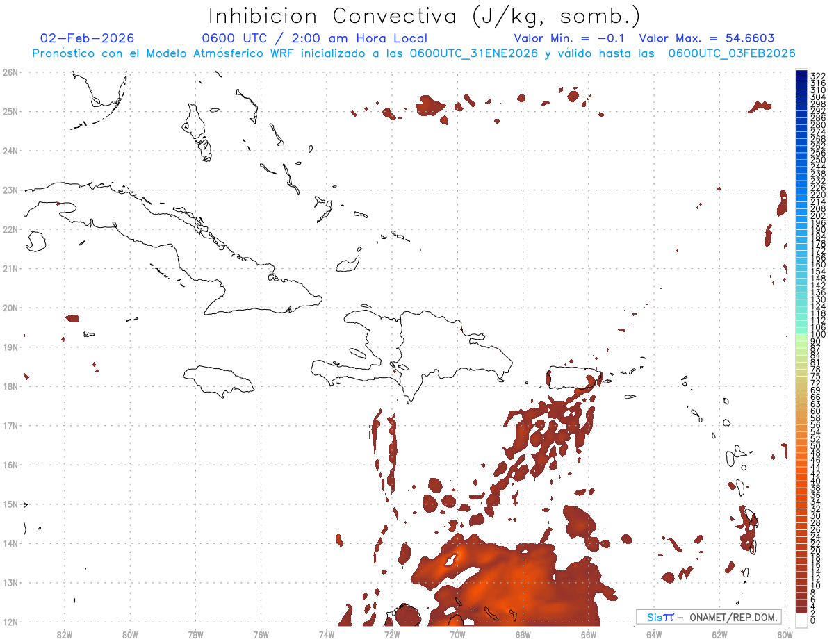
Task: Click the '17N' latitude label
Action: (10, 425)
